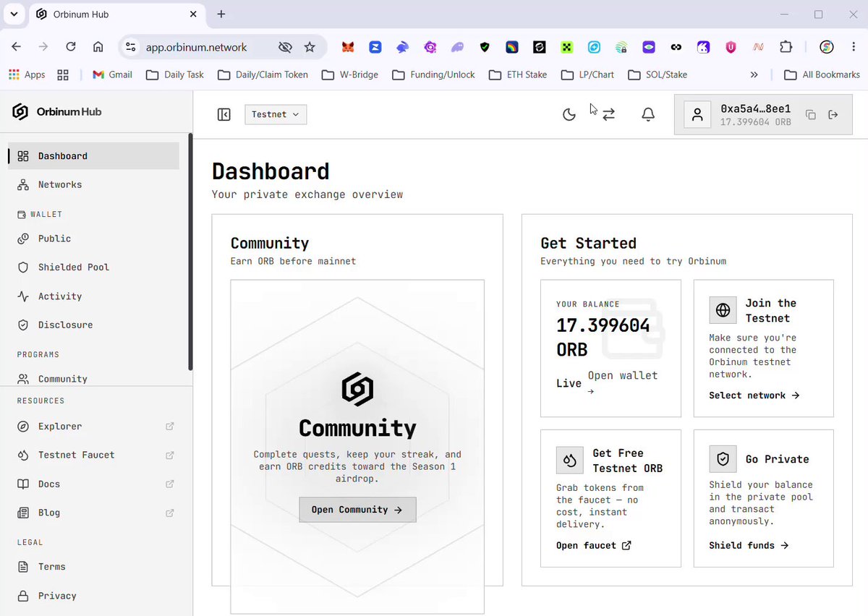The height and width of the screenshot is (616, 868).
Task: Open Terms legal page
Action: [x=94, y=567]
